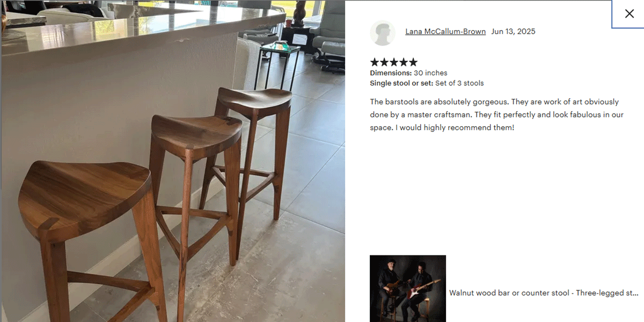Screen dimensions: 644x322
Task: Click the second star of the rating
Action: click(384, 62)
